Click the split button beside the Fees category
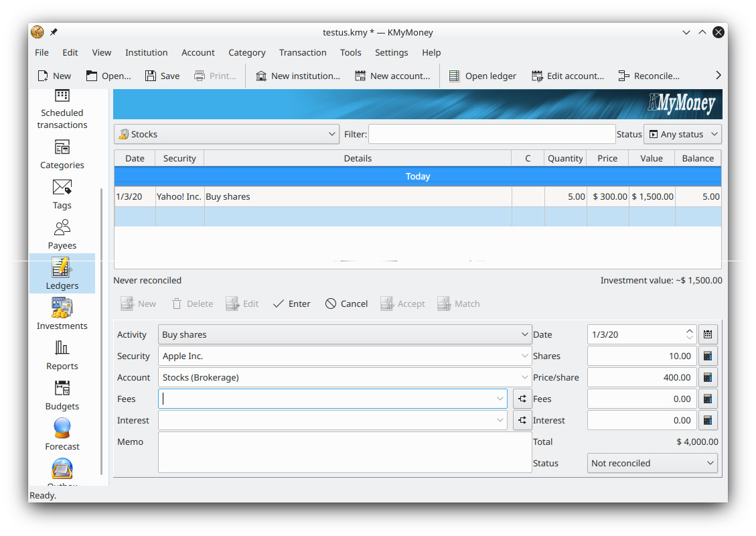756x536 pixels. 522,399
